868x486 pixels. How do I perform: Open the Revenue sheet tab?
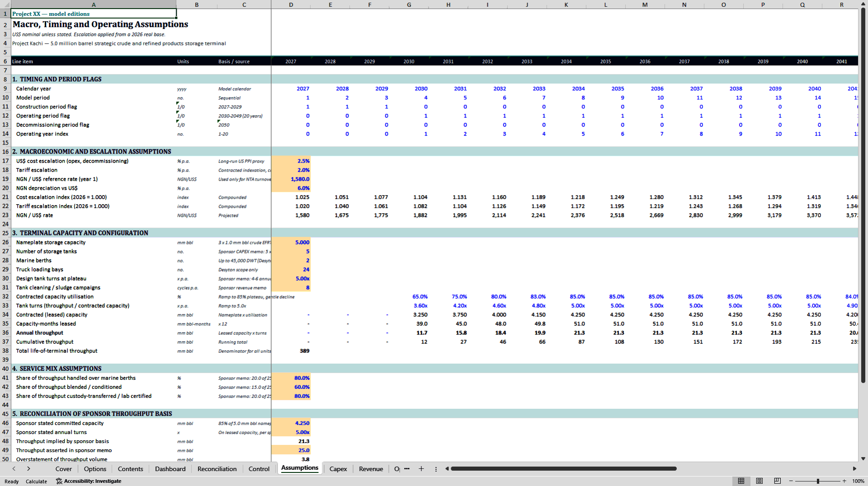click(371, 469)
